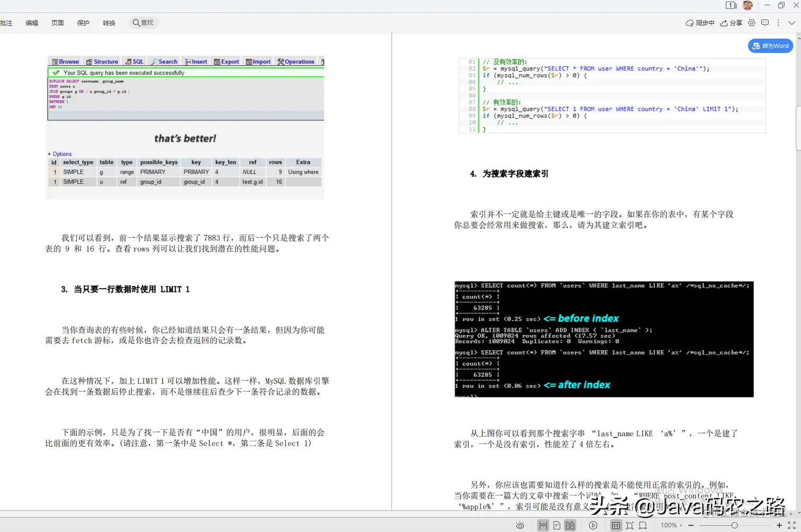Expand the zoom percentage dropdown
801x532 pixels.
pyautogui.click(x=673, y=526)
